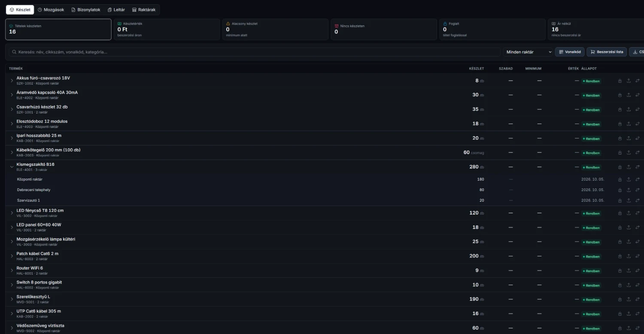Open the Beszerzési lista button
Viewport: 644px width, 334px height.
607,52
